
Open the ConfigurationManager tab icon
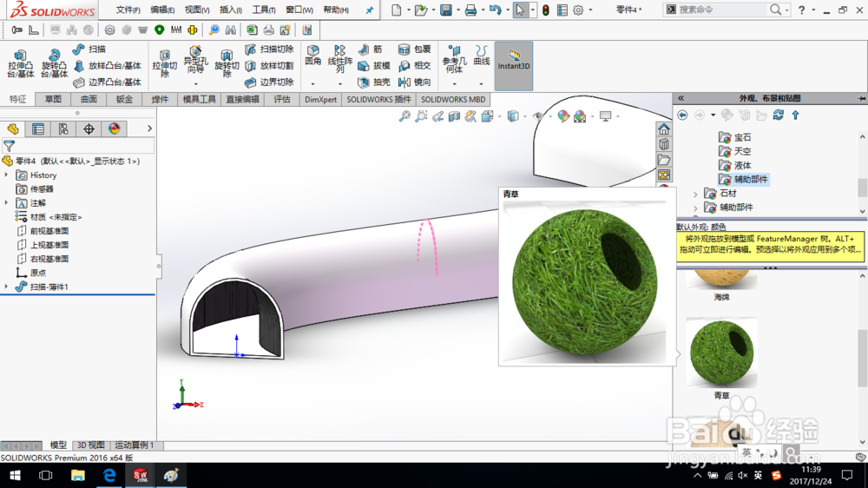tap(63, 129)
